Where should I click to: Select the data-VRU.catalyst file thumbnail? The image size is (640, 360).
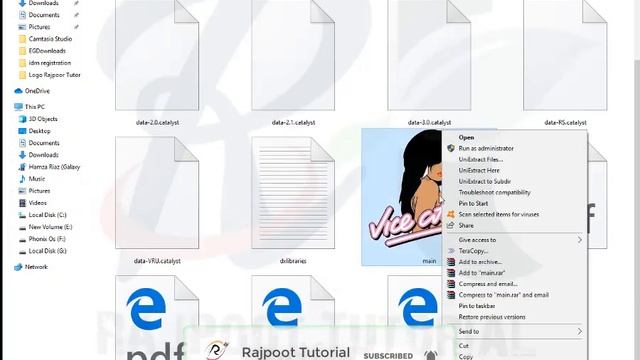point(157,193)
